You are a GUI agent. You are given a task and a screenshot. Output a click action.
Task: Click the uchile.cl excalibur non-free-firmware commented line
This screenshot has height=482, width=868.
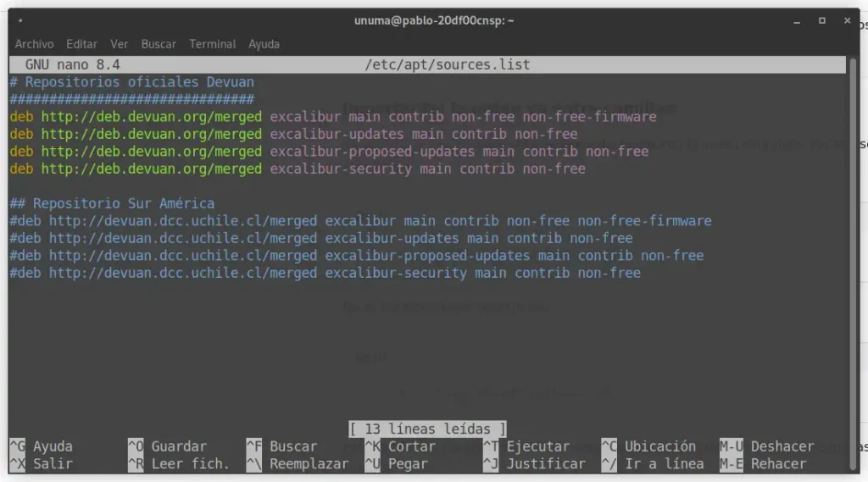click(360, 221)
